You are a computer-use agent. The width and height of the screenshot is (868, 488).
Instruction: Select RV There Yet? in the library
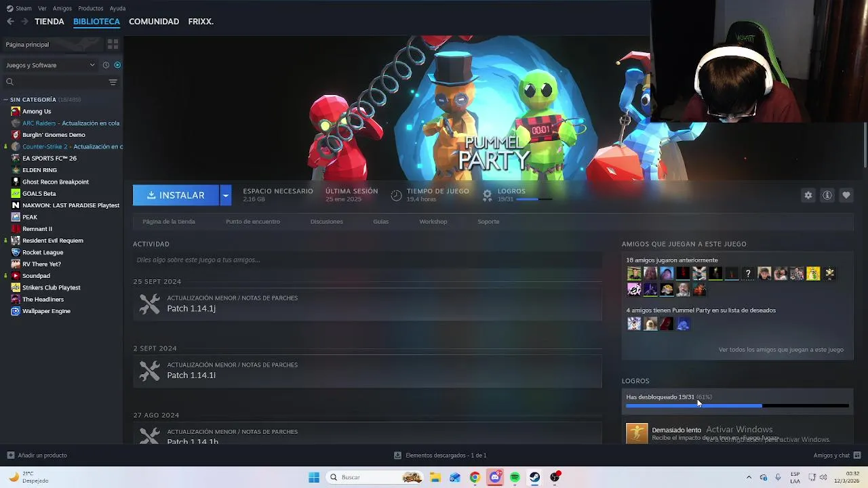click(x=41, y=264)
